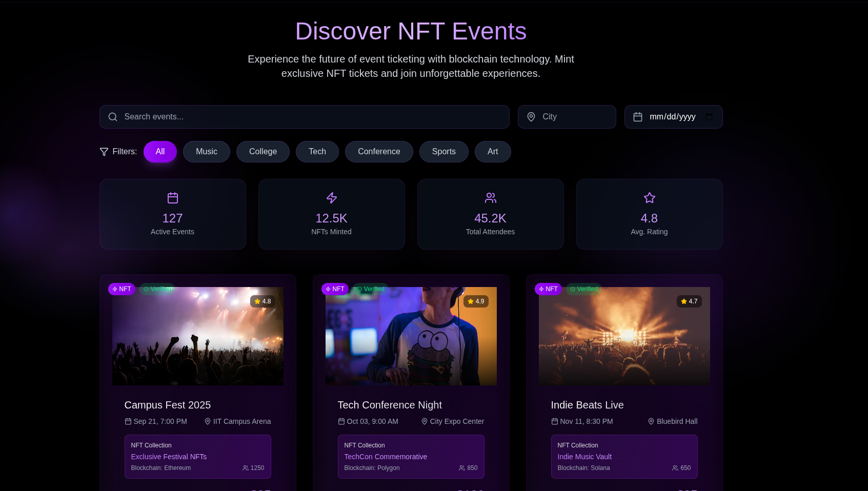868x491 pixels.
Task: Select the All filter tab
Action: pyautogui.click(x=160, y=152)
